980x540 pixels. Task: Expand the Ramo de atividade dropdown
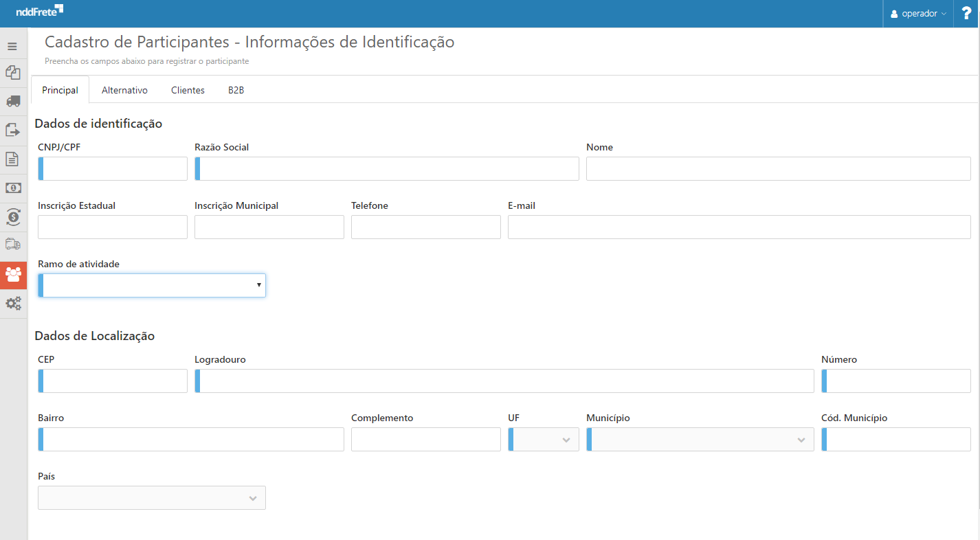click(152, 285)
